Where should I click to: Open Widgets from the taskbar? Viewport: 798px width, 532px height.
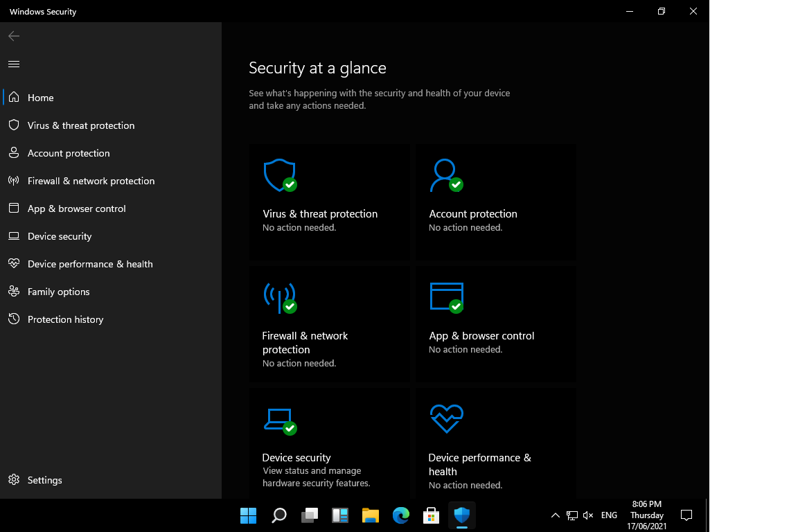(340, 515)
